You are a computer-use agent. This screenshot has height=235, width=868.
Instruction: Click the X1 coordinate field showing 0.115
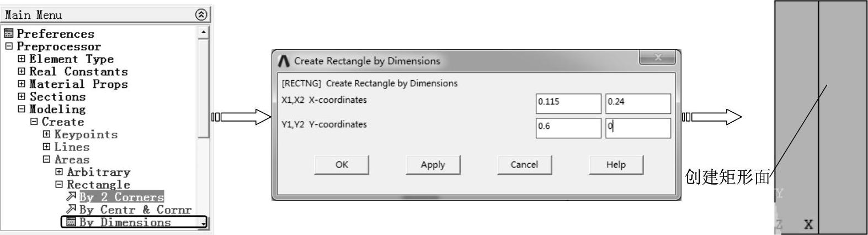(568, 103)
